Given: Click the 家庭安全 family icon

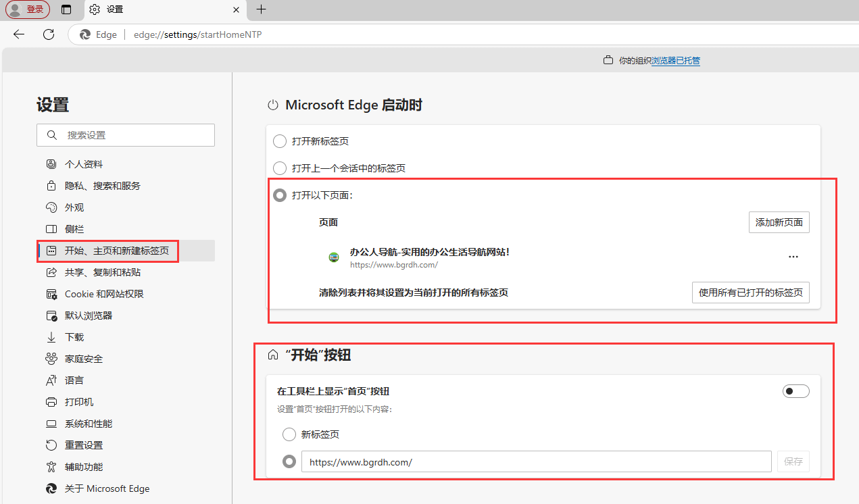Looking at the screenshot, I should (x=51, y=359).
